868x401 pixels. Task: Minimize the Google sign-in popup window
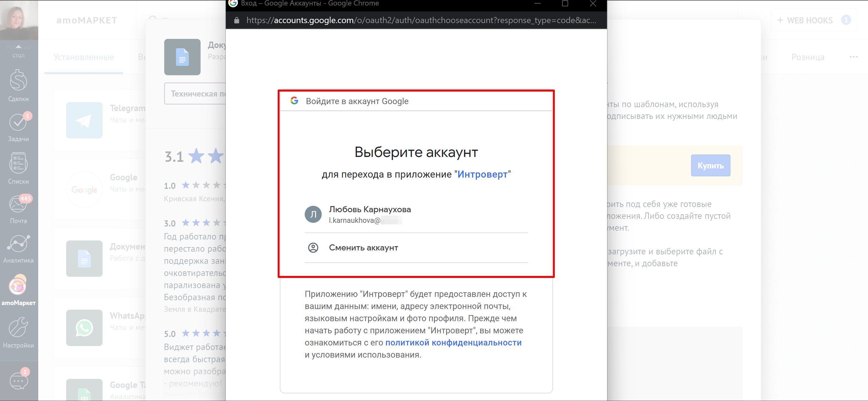tap(537, 3)
